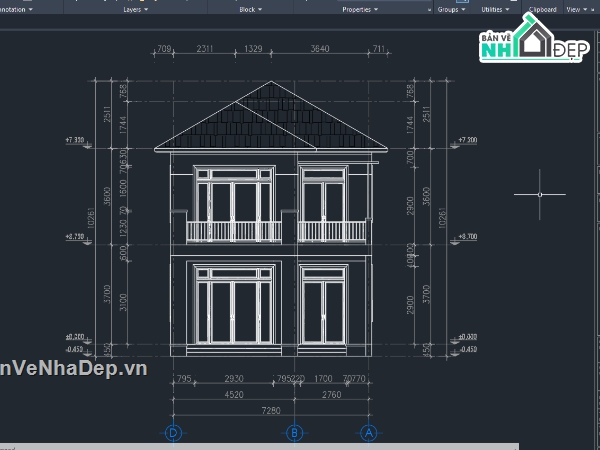The image size is (600, 450).
Task: Select the 4520 dimension text
Action: (234, 395)
